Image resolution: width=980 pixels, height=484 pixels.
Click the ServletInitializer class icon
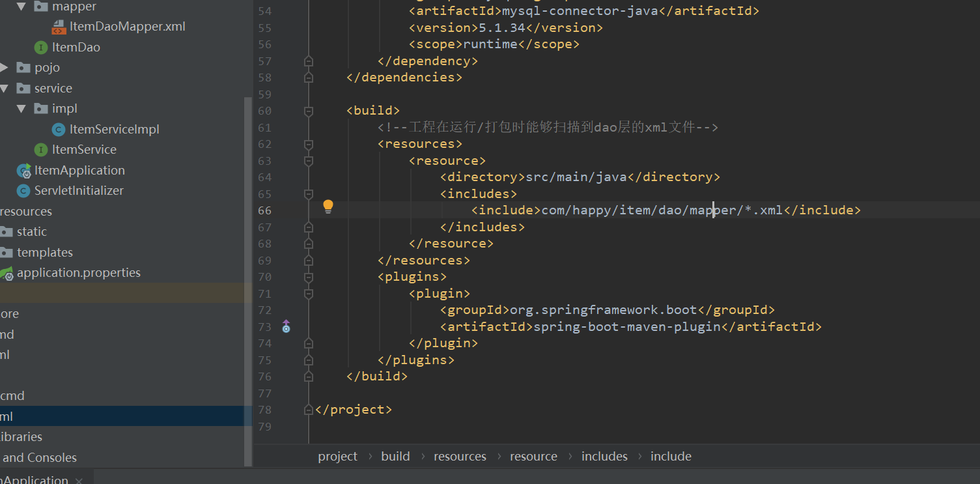pos(23,191)
